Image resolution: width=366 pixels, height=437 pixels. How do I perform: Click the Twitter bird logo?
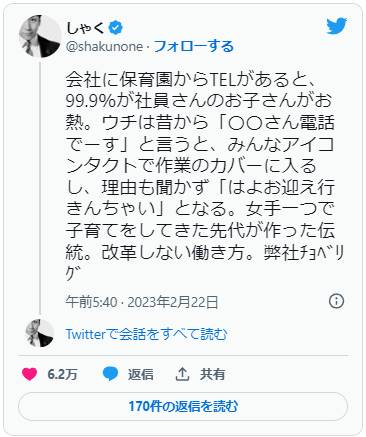click(337, 26)
